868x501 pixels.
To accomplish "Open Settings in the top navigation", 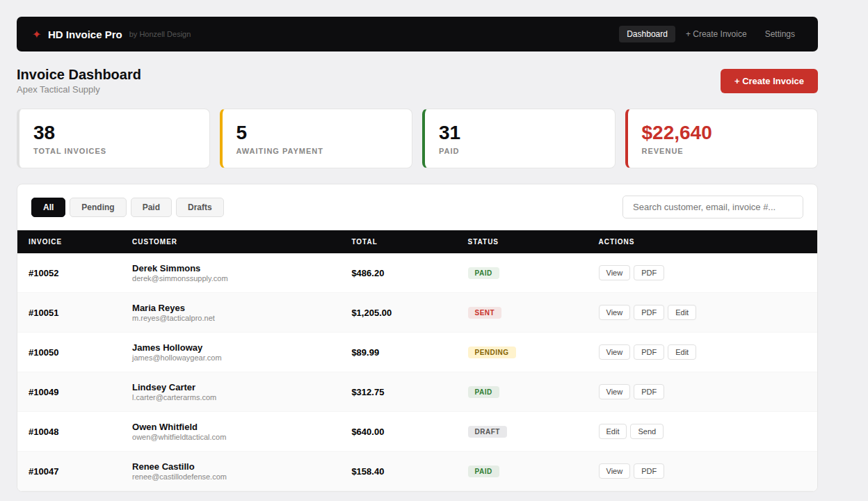I will pos(780,34).
